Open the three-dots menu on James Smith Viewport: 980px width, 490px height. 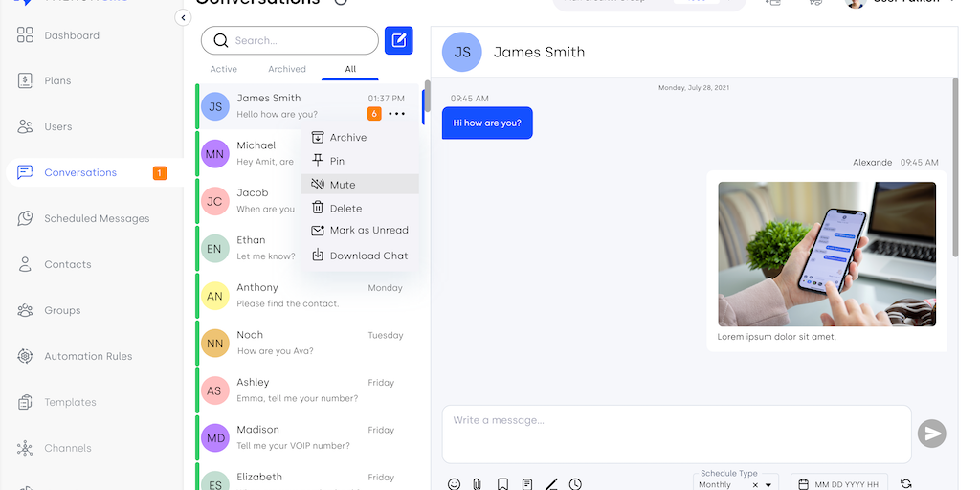[397, 114]
